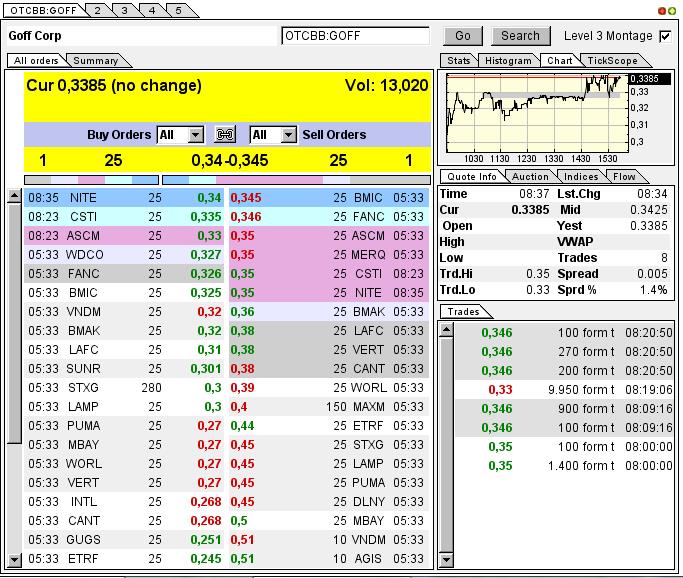Select the Auction tab

(530, 177)
